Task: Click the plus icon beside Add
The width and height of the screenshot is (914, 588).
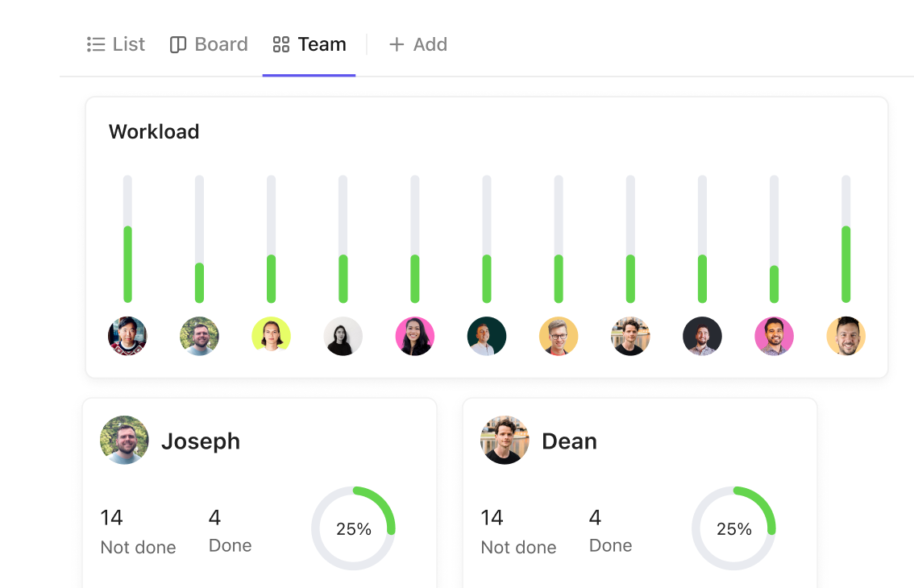Action: pos(397,44)
